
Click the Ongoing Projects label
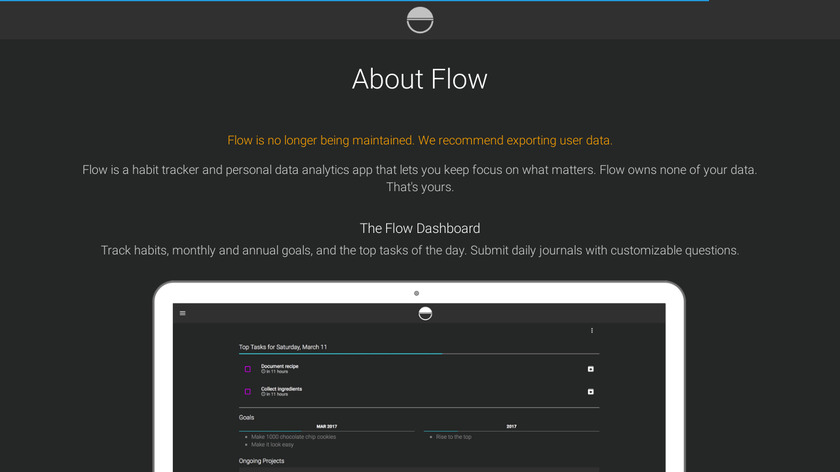(261, 461)
